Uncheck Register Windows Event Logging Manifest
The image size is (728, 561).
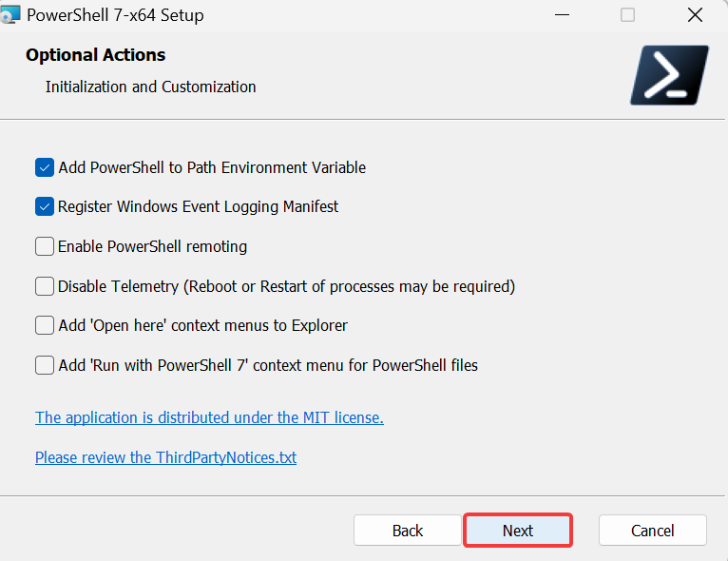45,206
